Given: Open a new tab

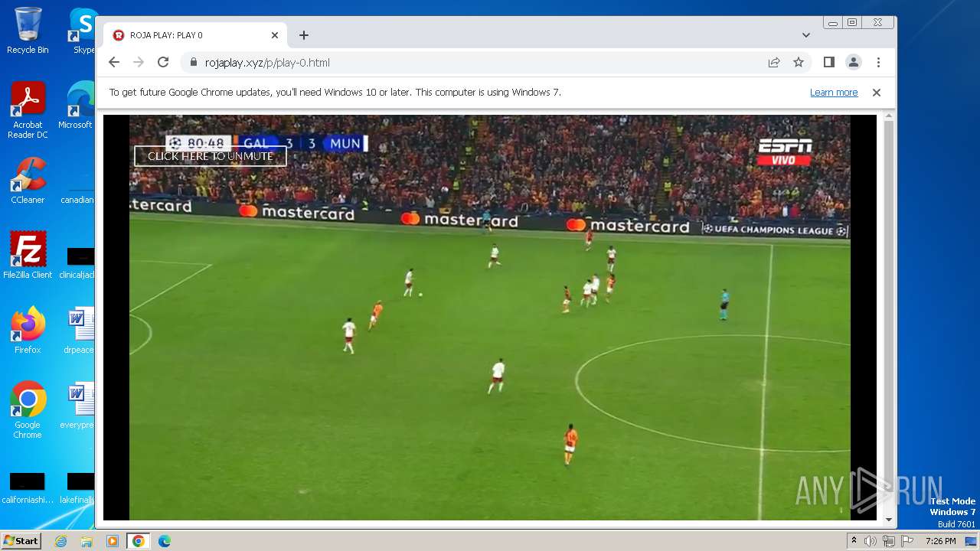Looking at the screenshot, I should pyautogui.click(x=304, y=35).
